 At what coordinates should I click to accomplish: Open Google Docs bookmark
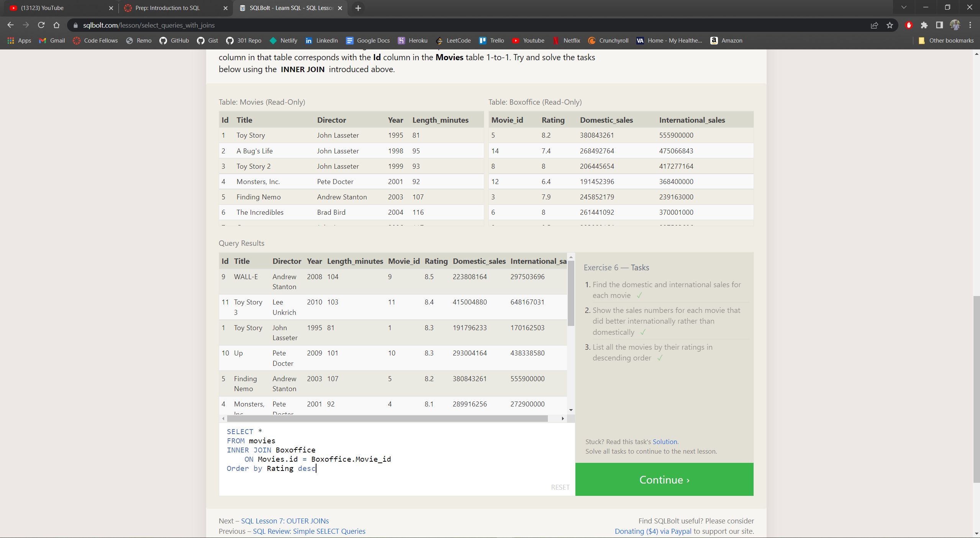pos(368,41)
